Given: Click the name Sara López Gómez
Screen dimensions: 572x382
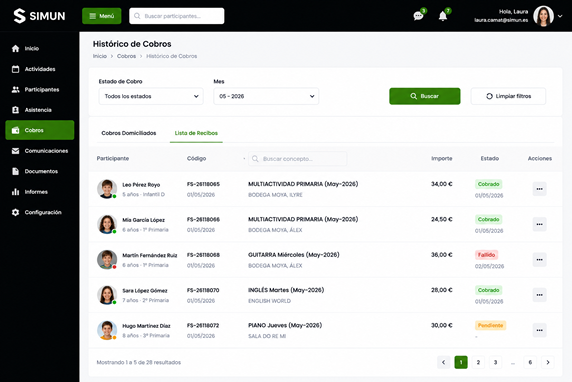Looking at the screenshot, I should click(145, 290).
